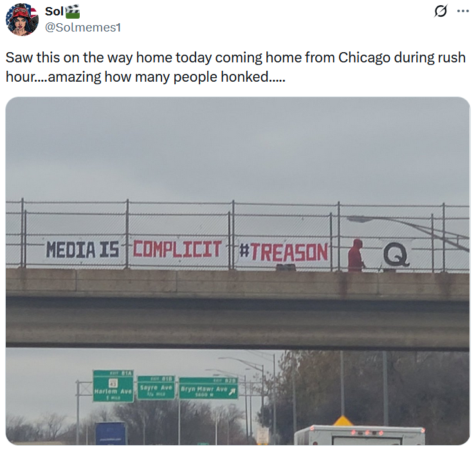The width and height of the screenshot is (476, 449).
Task: Click the white truck with red lights
Action: 360,435
